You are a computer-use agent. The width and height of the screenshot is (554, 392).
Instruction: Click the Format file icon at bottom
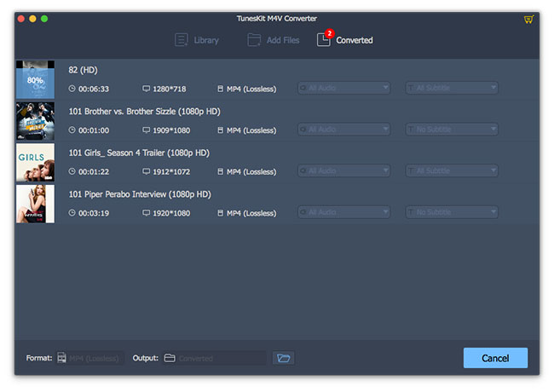62,358
